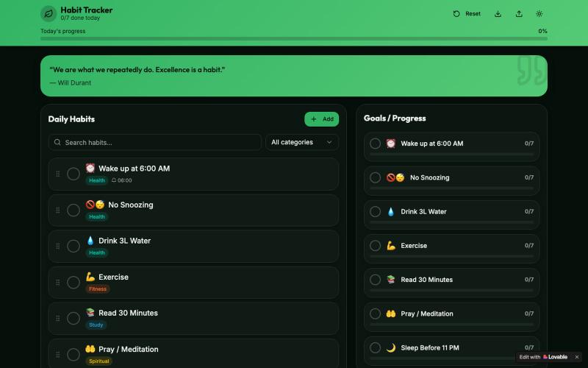Click the drag handle of Drink 3L Water habit

(58, 247)
